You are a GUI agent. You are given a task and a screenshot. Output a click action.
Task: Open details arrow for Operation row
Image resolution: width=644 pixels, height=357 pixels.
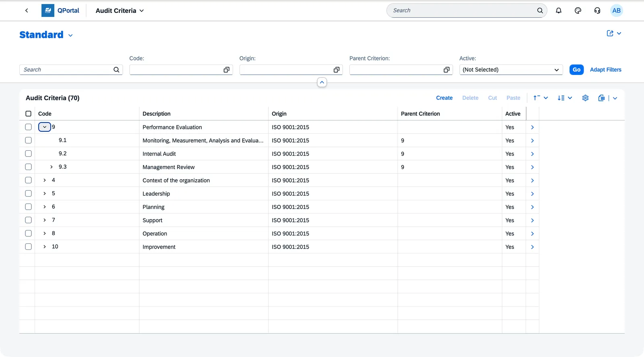click(x=533, y=234)
